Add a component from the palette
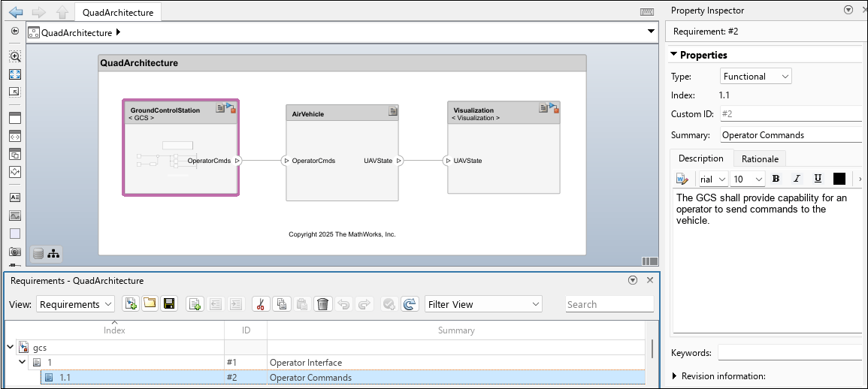 [16, 117]
